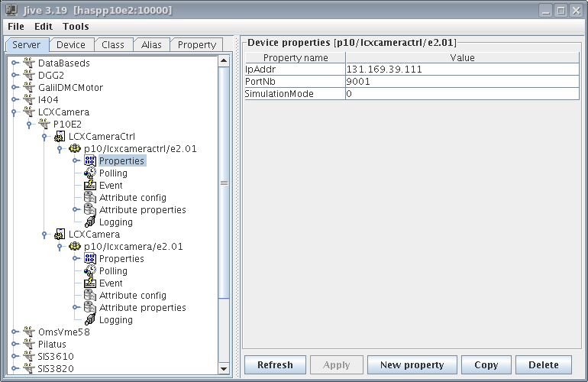Click the Refresh button

pyautogui.click(x=275, y=364)
